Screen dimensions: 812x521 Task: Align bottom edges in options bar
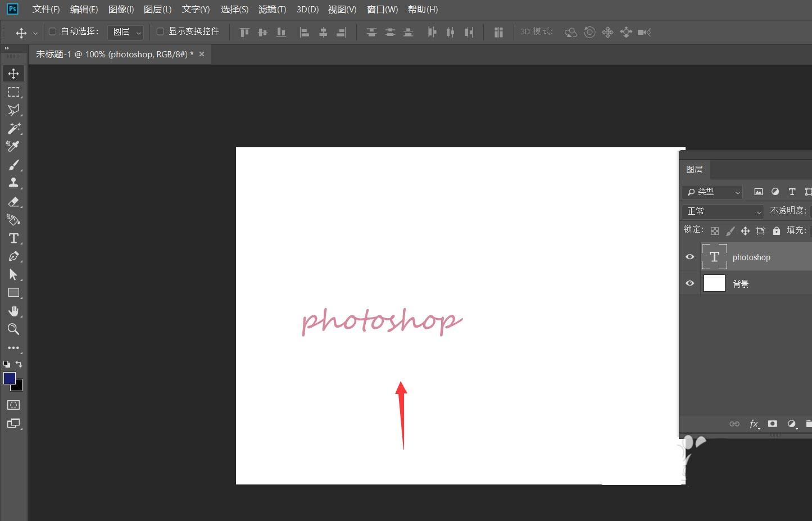[281, 33]
